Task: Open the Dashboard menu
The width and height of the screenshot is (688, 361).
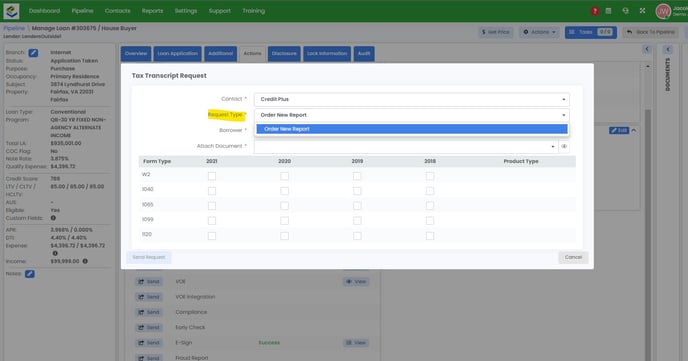Action: (44, 11)
